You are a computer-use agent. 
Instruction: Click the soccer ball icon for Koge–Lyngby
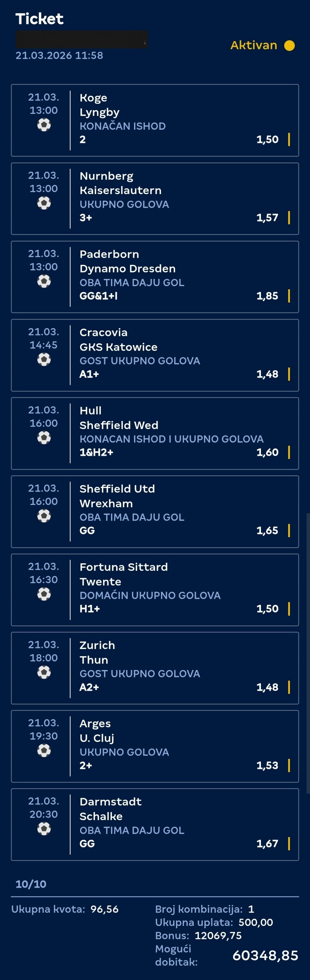44,125
